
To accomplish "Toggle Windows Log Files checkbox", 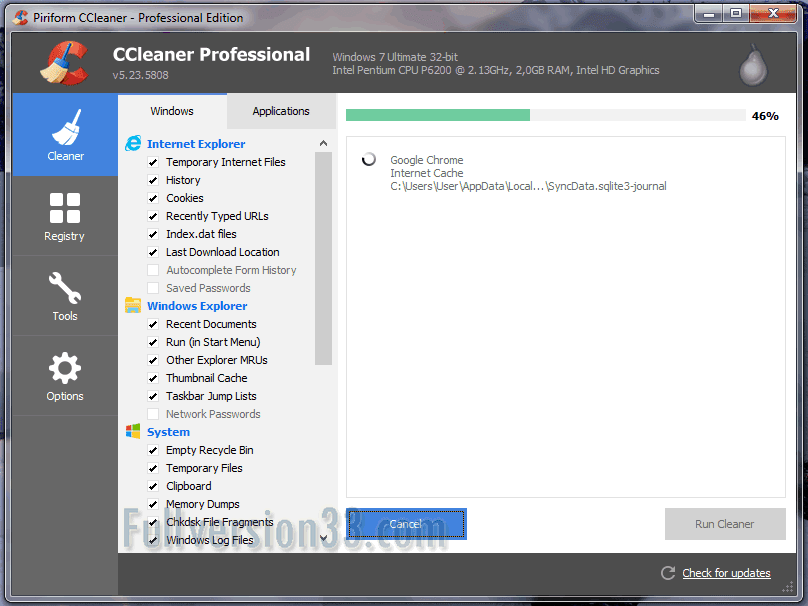I will pos(153,540).
